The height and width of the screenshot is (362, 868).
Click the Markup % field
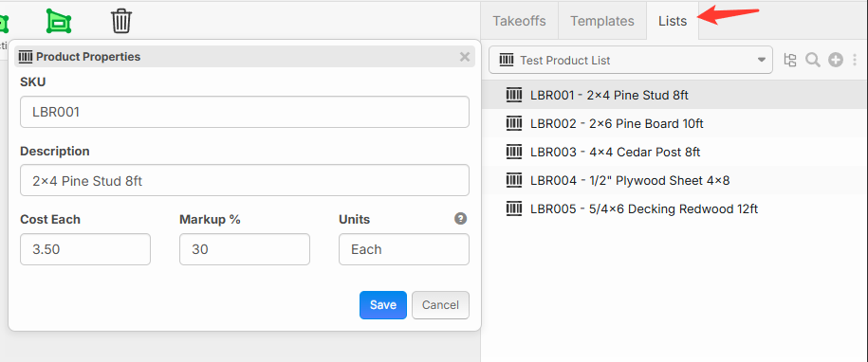[x=245, y=249]
